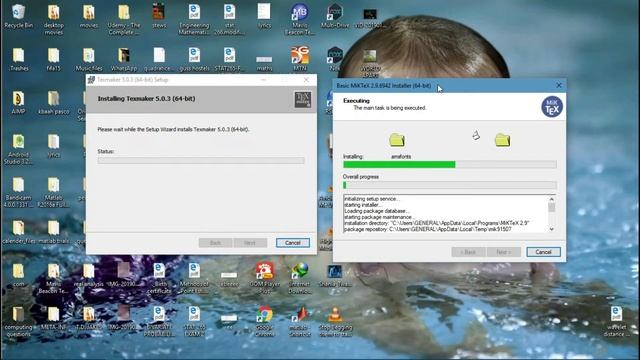Open the 'Music files' folder icon
Image resolution: width=640 pixels, height=360 pixels.
89,60
